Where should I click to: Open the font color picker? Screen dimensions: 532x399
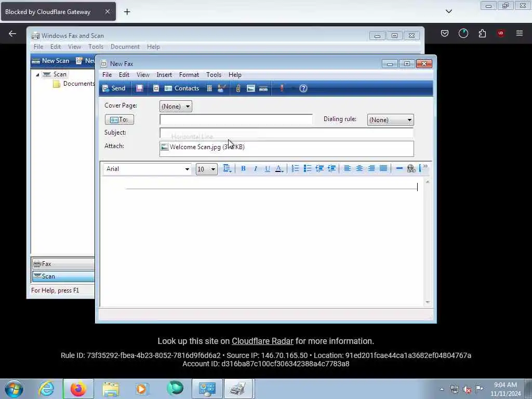point(279,169)
